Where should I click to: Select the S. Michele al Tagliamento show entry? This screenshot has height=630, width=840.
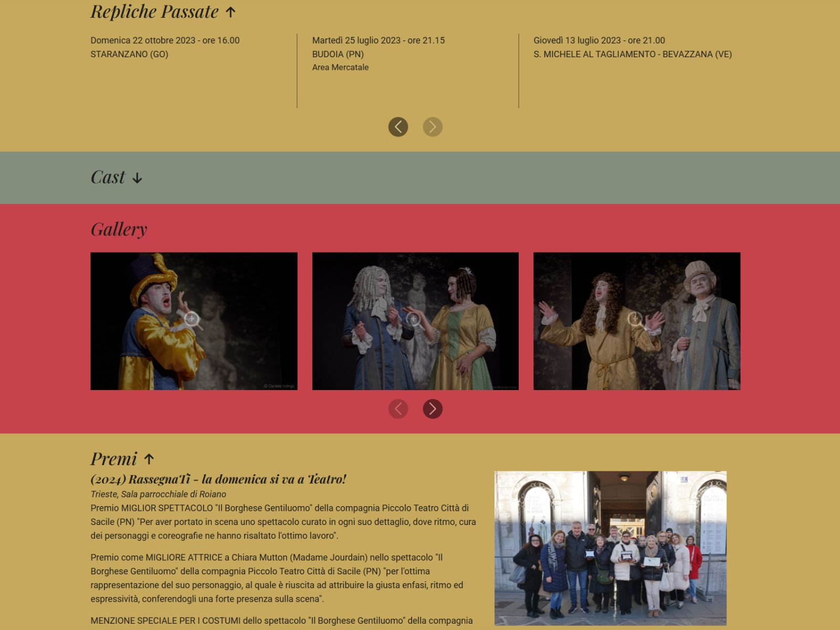(633, 47)
